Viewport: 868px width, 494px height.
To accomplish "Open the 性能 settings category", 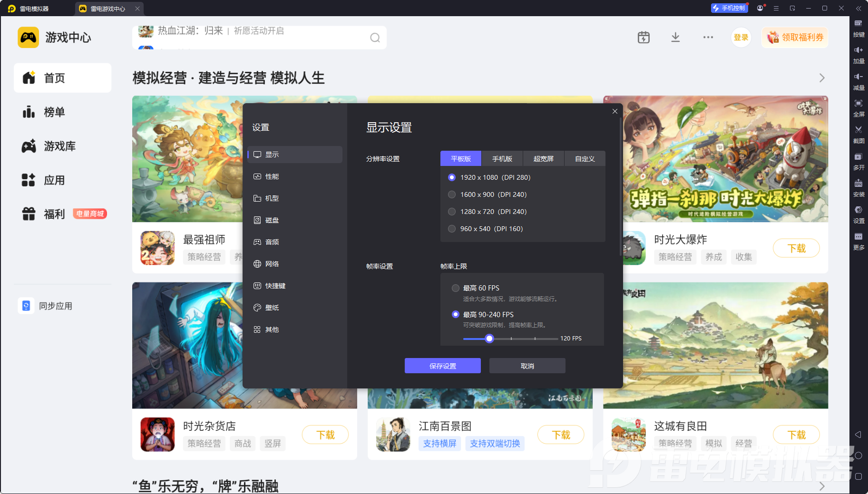I will 272,176.
